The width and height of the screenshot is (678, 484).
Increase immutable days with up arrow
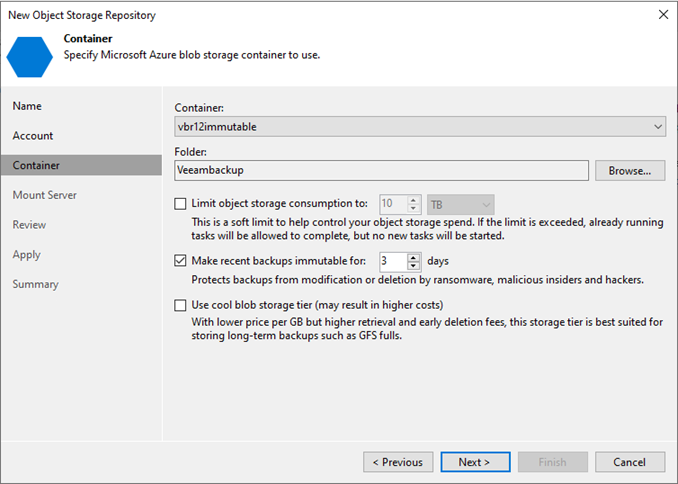click(414, 257)
